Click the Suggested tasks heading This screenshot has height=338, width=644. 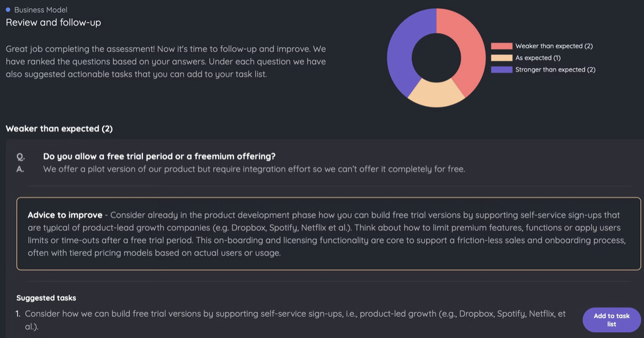46,298
